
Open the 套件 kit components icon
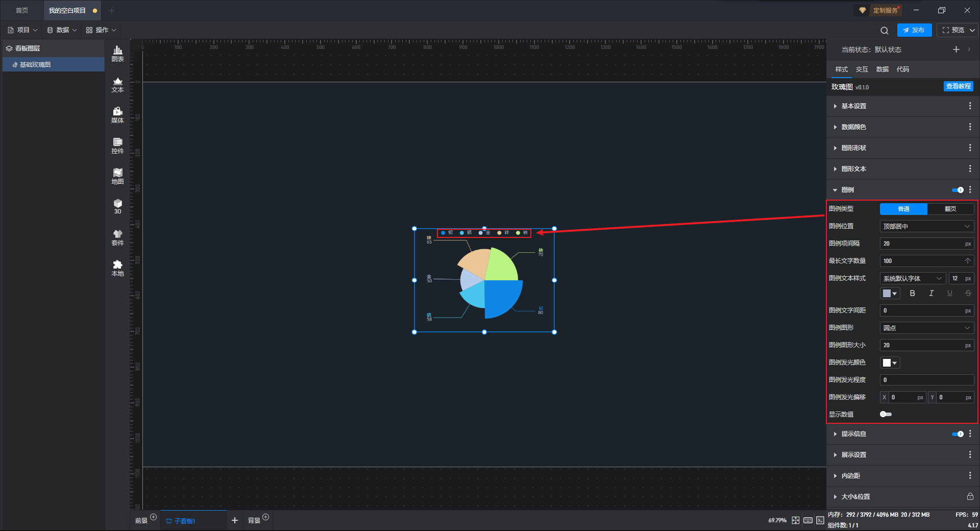point(117,237)
